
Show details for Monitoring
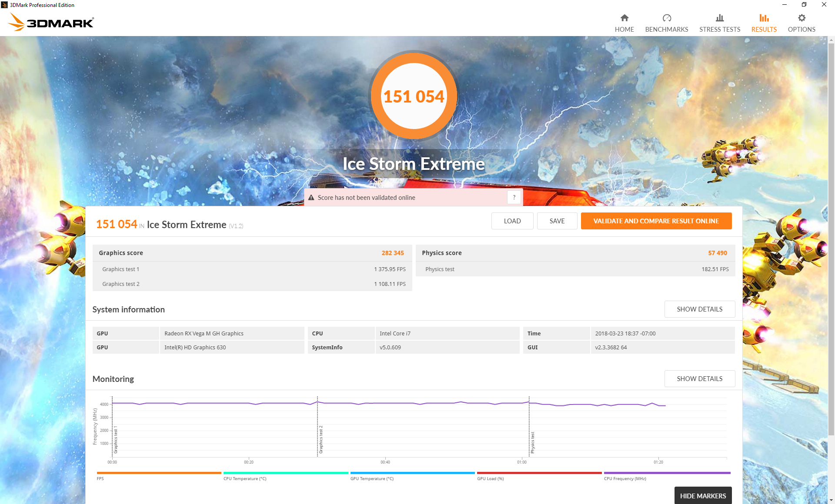coord(700,378)
